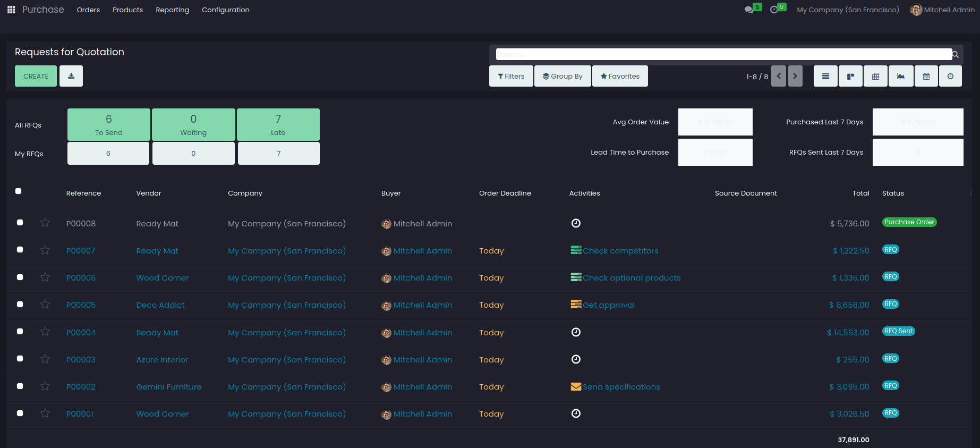Open activity clock for P00001
Image resolution: width=980 pixels, height=448 pixels.
click(x=576, y=413)
